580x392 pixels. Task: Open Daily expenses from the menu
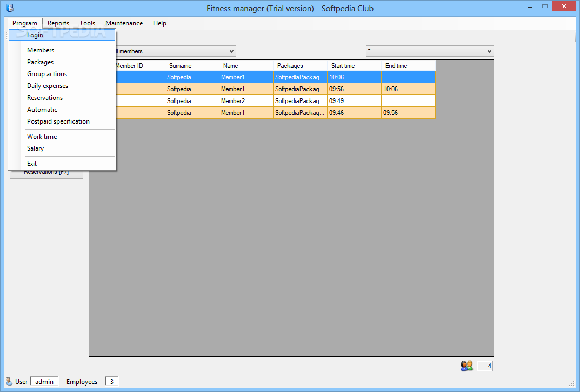(62, 86)
